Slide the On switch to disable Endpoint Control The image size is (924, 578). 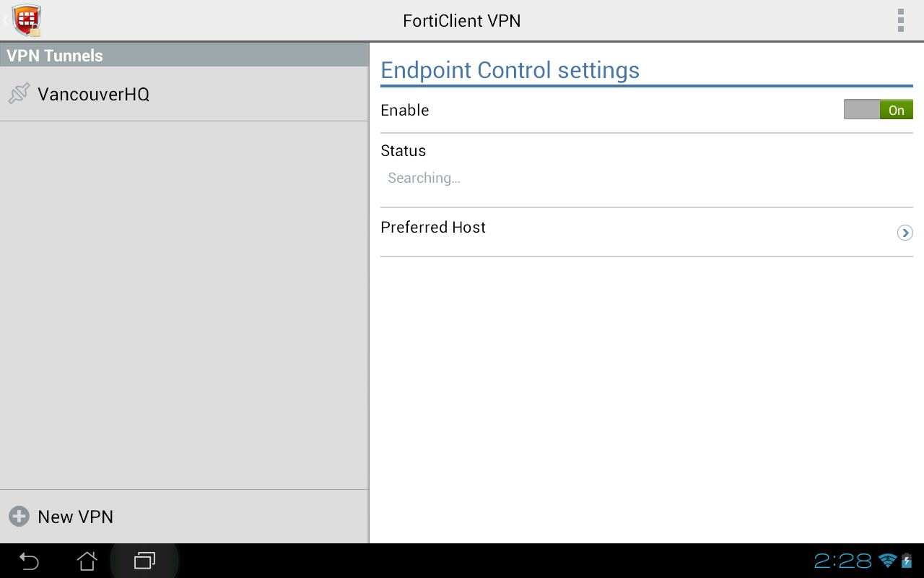pyautogui.click(x=878, y=109)
